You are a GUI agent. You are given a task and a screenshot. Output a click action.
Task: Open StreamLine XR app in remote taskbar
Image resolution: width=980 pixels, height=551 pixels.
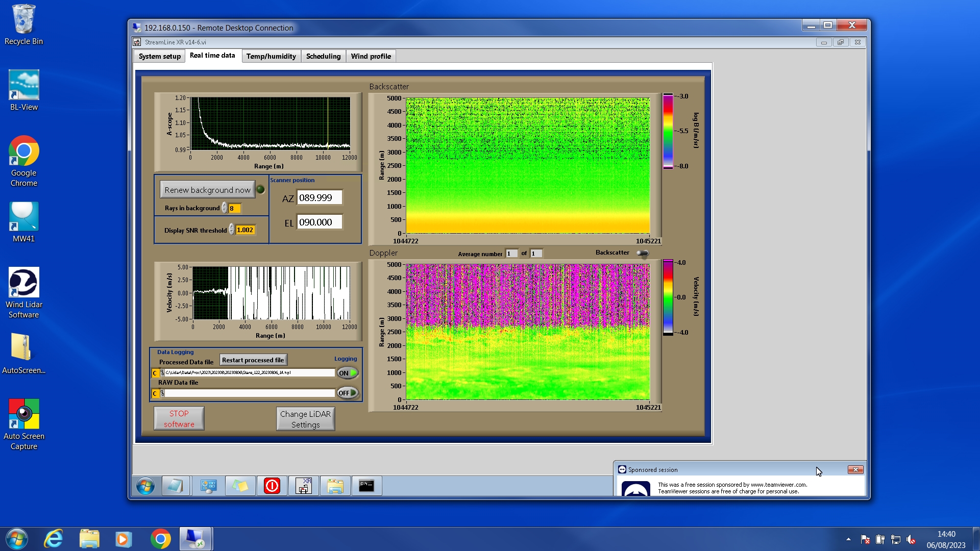(304, 486)
